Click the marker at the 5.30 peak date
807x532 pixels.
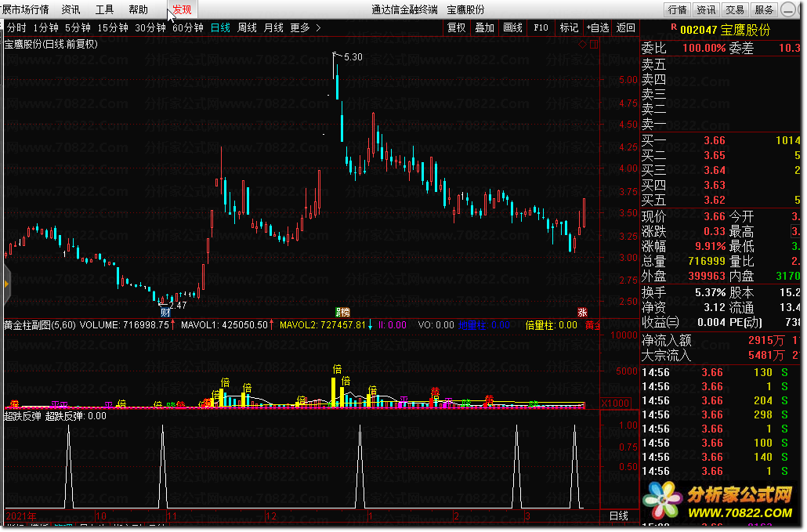[342, 313]
